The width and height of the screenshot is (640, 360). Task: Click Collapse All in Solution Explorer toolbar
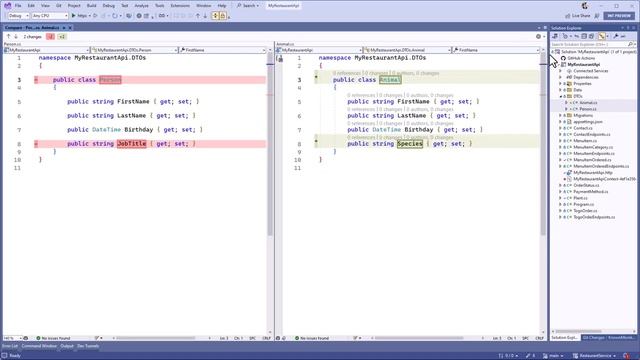(x=584, y=36)
